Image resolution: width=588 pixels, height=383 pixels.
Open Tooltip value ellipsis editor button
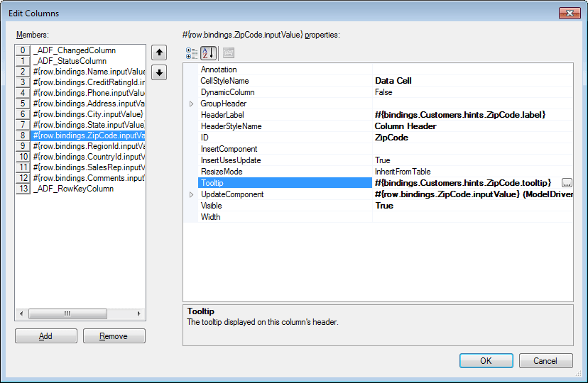click(567, 183)
